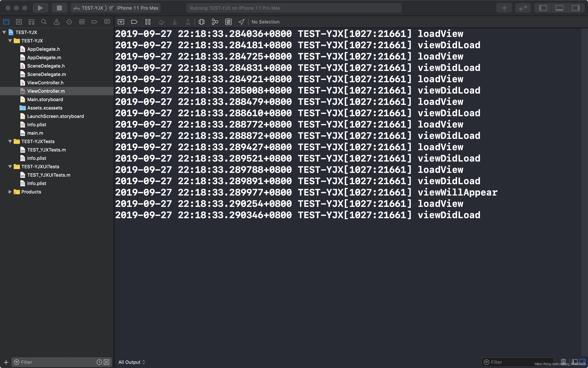
Task: Clear console with the trash icon
Action: 563,362
